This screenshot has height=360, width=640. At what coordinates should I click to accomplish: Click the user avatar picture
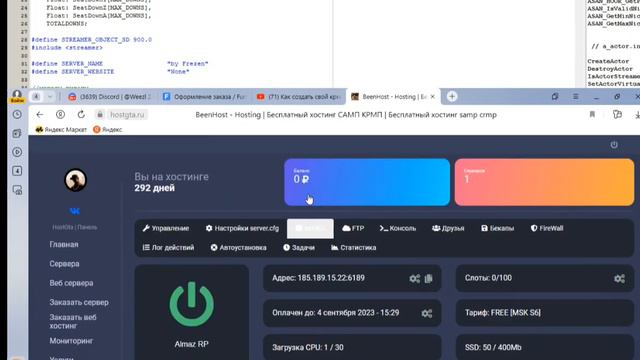point(76,180)
